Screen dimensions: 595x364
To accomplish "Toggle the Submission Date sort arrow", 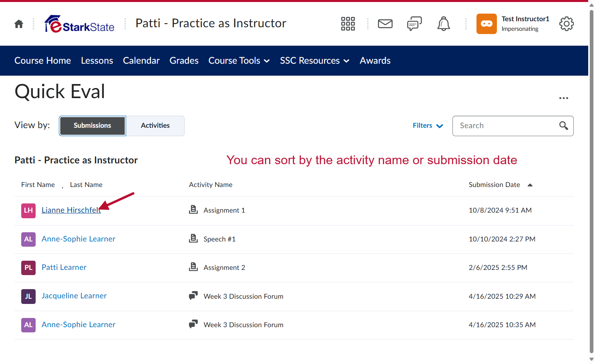I will (530, 185).
